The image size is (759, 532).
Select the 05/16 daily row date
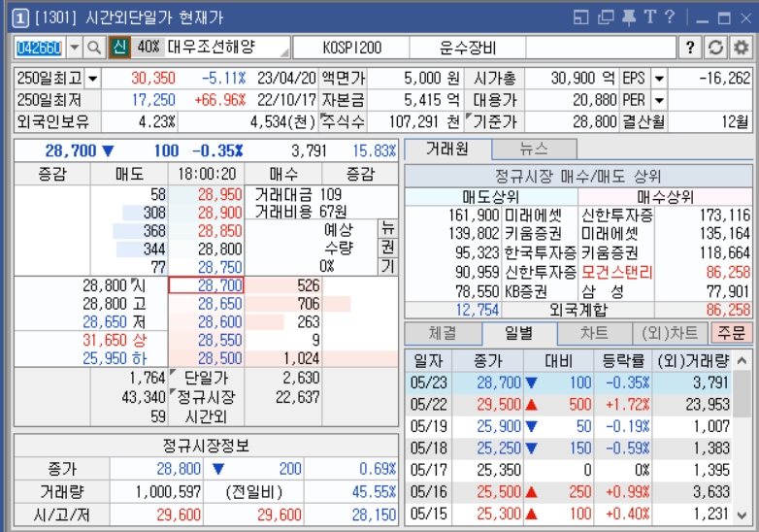point(428,492)
